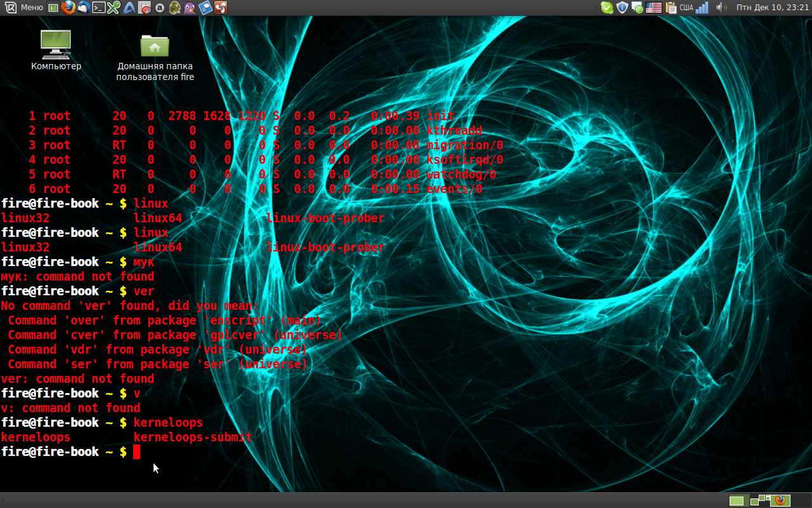Select the Домашняя папка пользователя fire folder
This screenshot has width=812, height=508.
point(155,57)
